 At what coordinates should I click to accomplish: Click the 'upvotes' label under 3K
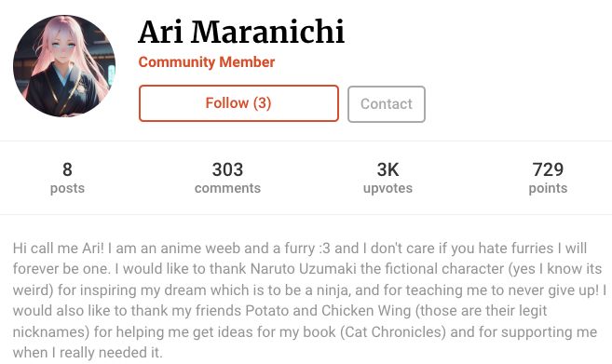click(x=388, y=188)
